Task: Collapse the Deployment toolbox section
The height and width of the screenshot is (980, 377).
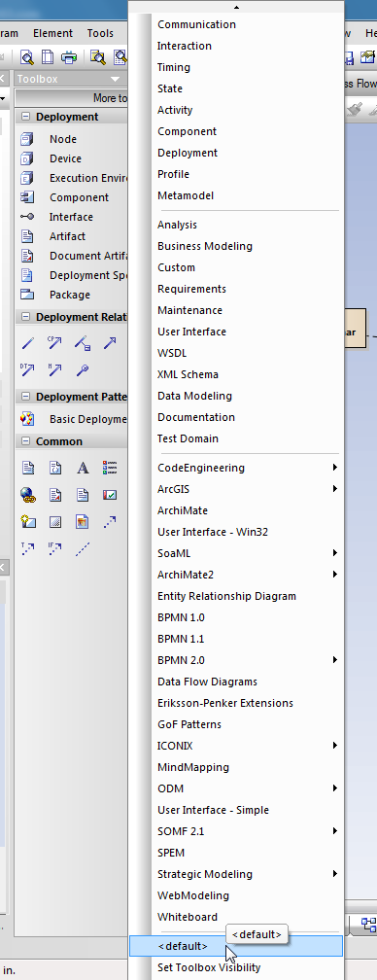Action: tap(25, 117)
